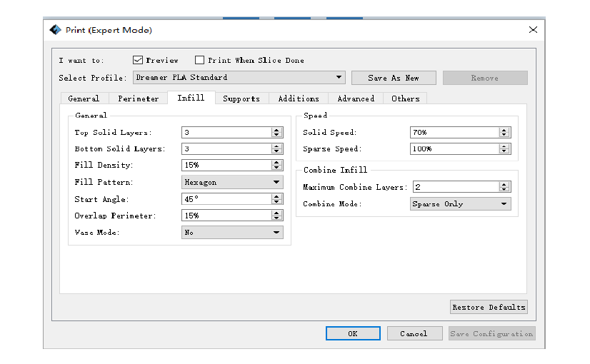Enable Print When Slice Done checkbox

[x=200, y=61]
